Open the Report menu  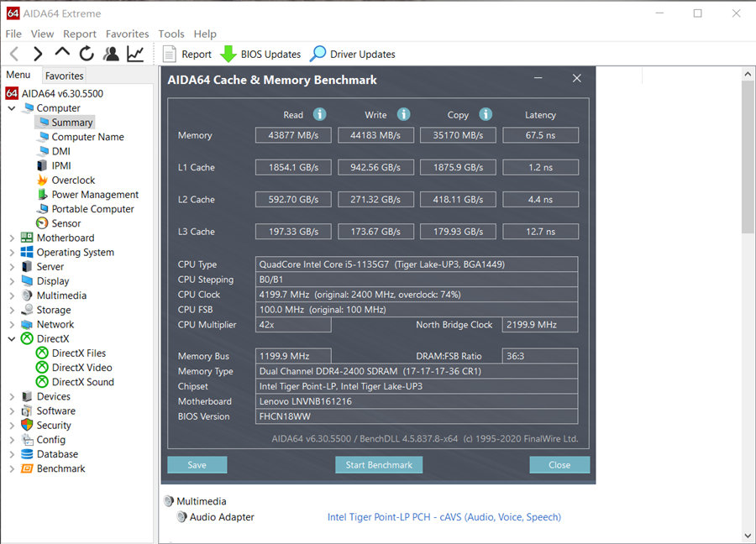pos(80,34)
